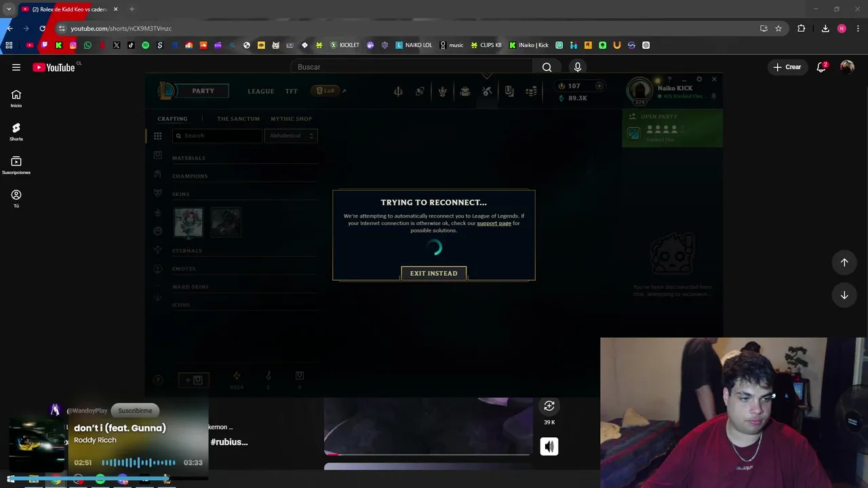Open the NAIKO LOL bookmark
The width and height of the screenshot is (868, 488).
414,45
